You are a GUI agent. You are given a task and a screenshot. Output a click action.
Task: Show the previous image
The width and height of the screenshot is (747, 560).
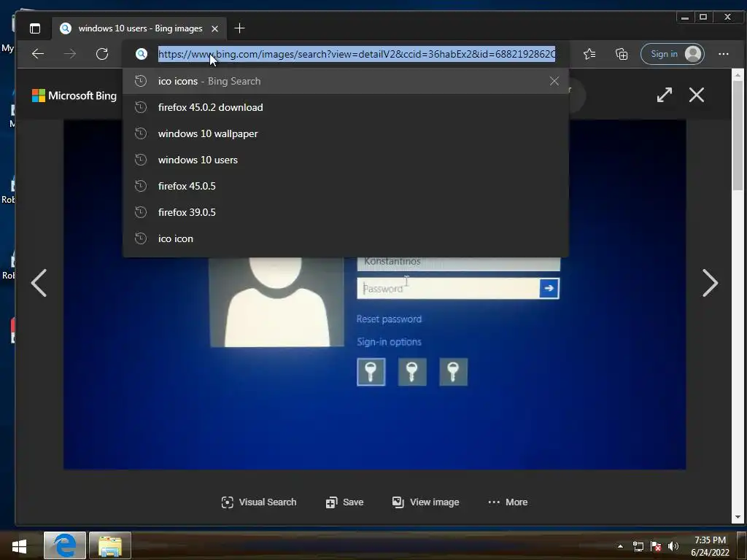(x=39, y=283)
